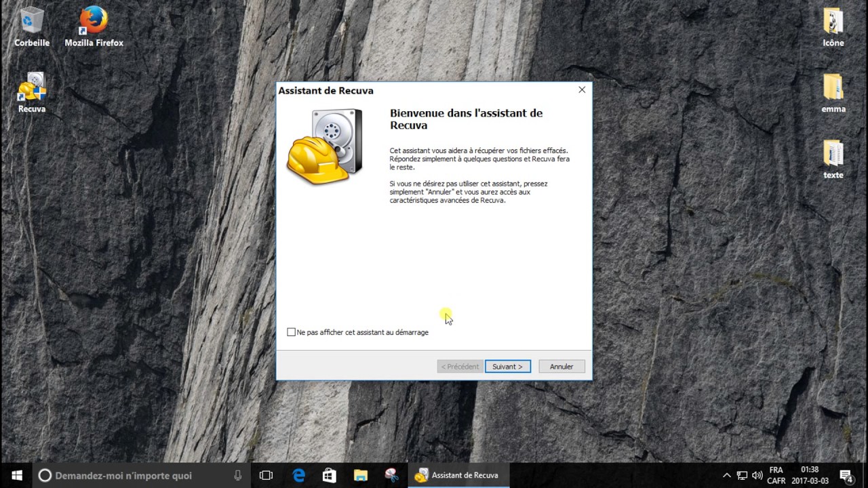The image size is (868, 488).
Task: Open the network status tray icon
Action: click(742, 475)
